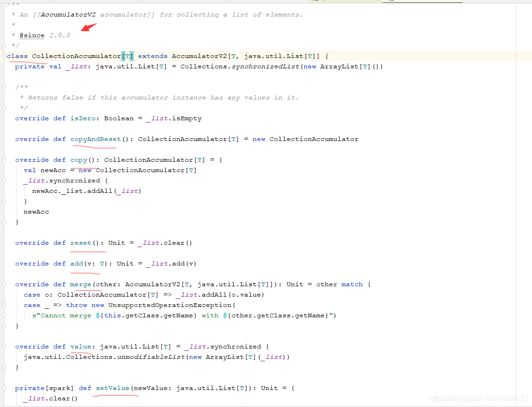The height and width of the screenshot is (407, 532).
Task: Click 'UnsupportedOperationException' class reference
Action: point(170,305)
